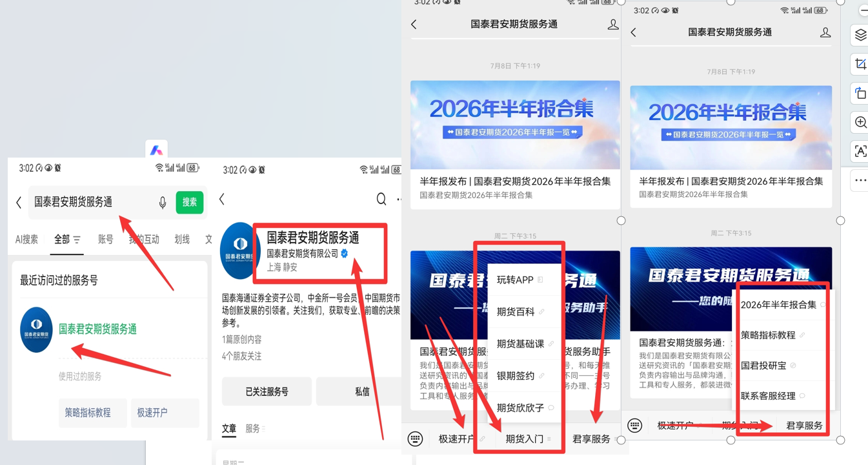
Task: Select the crop tool in the editor sidebar
Action: 860,64
